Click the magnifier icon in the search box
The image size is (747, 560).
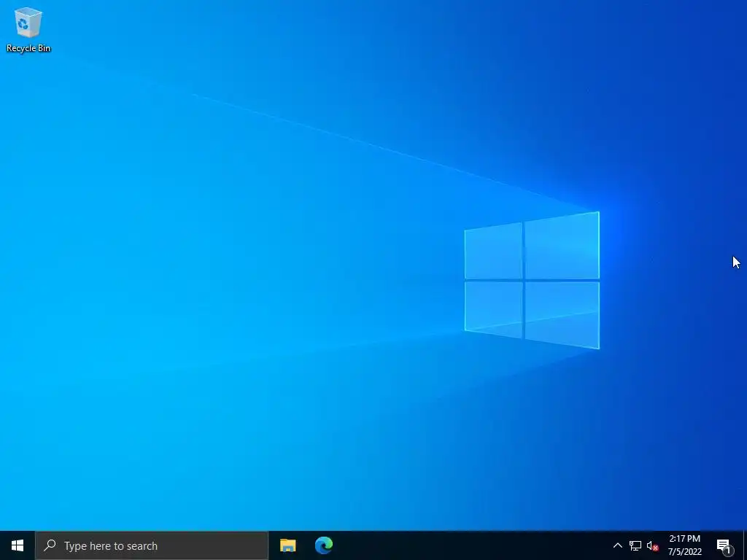point(50,545)
